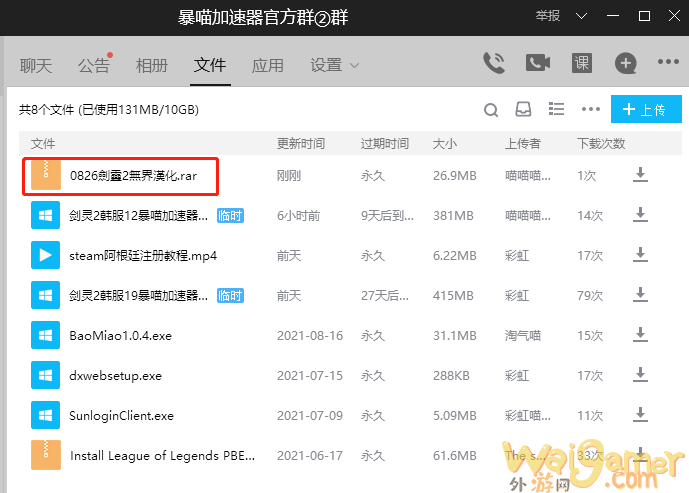Click the rar archive icon of 0826 file
This screenshot has height=493, width=689.
click(x=46, y=175)
